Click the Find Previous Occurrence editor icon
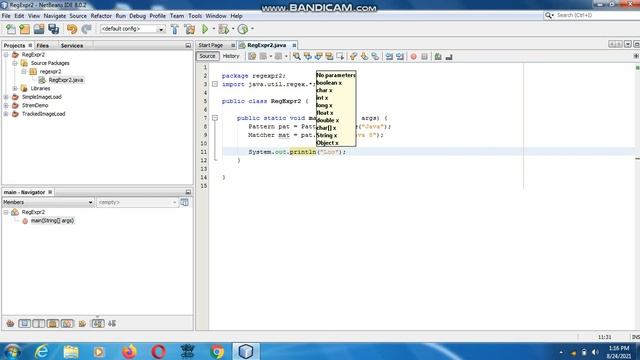This screenshot has width=640, height=360. (x=307, y=56)
